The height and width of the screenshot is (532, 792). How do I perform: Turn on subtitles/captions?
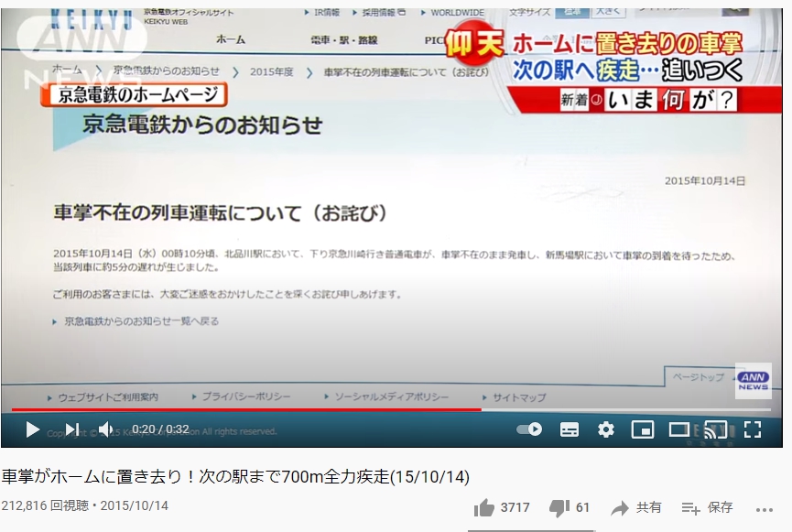pos(570,430)
